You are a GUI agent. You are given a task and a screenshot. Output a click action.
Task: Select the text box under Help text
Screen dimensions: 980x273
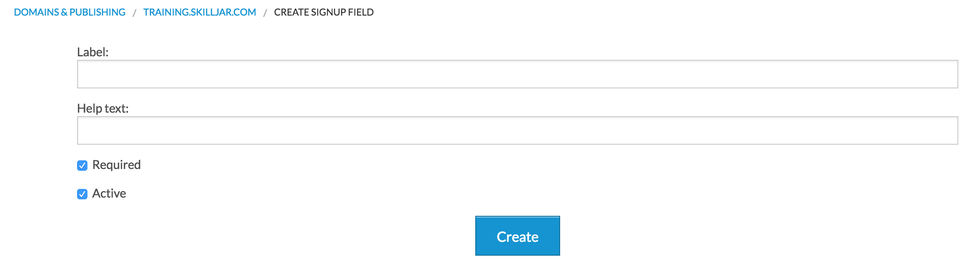(517, 130)
